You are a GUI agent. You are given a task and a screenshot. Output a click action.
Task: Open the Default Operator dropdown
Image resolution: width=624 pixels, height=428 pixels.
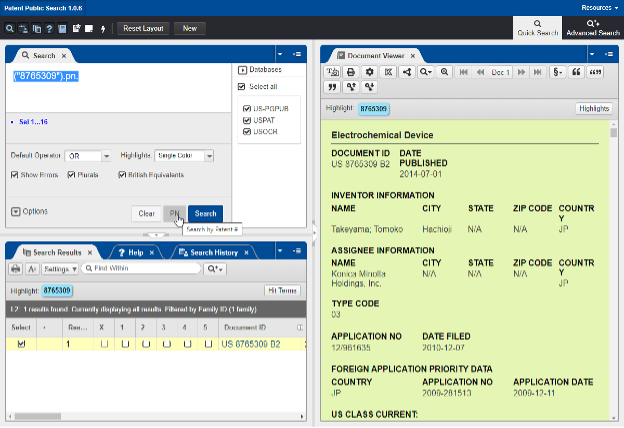click(88, 156)
